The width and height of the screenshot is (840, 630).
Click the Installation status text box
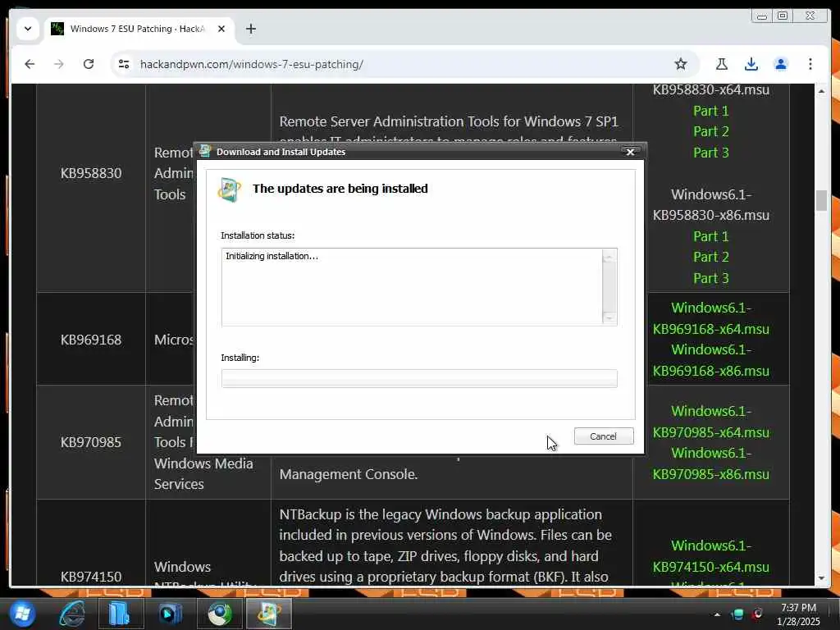419,286
